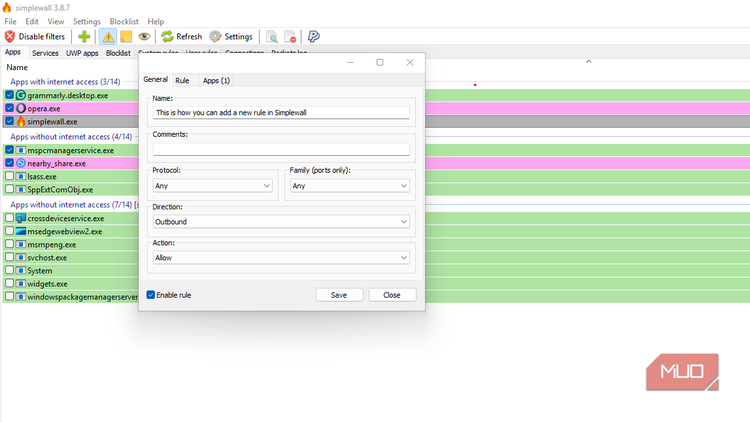
Task: Click the Name column header
Action: (x=17, y=67)
